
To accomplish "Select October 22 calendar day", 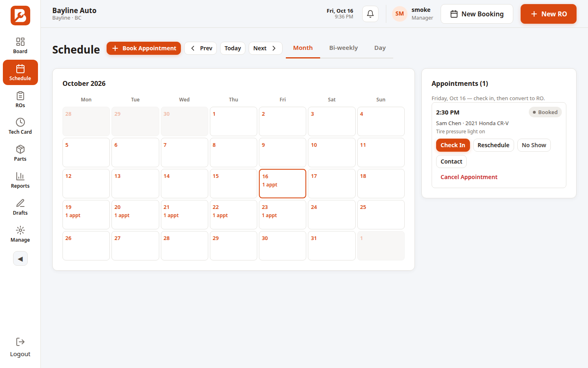I will point(234,215).
